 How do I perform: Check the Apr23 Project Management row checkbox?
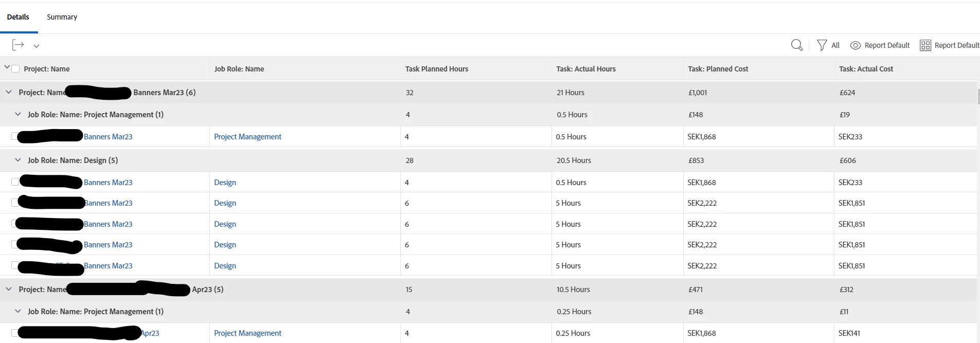pyautogui.click(x=14, y=333)
